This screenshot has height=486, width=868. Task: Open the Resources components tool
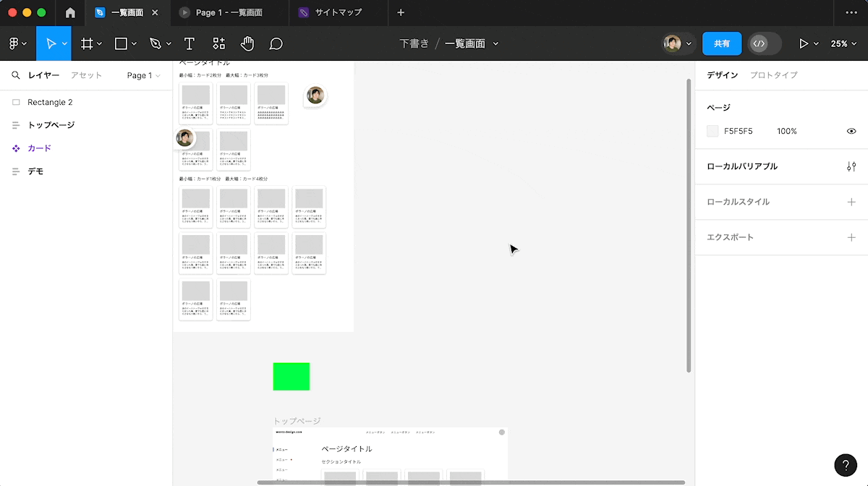coord(218,43)
